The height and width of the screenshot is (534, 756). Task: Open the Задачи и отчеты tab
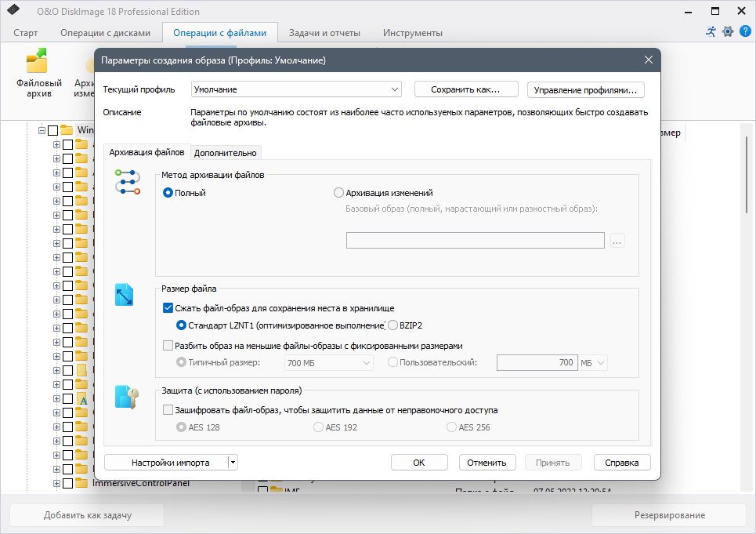coord(324,33)
